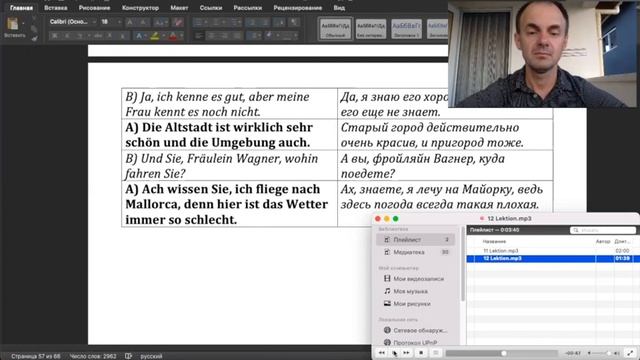The image size is (640, 360).
Task: Click the playlist search field
Action: click(x=603, y=230)
